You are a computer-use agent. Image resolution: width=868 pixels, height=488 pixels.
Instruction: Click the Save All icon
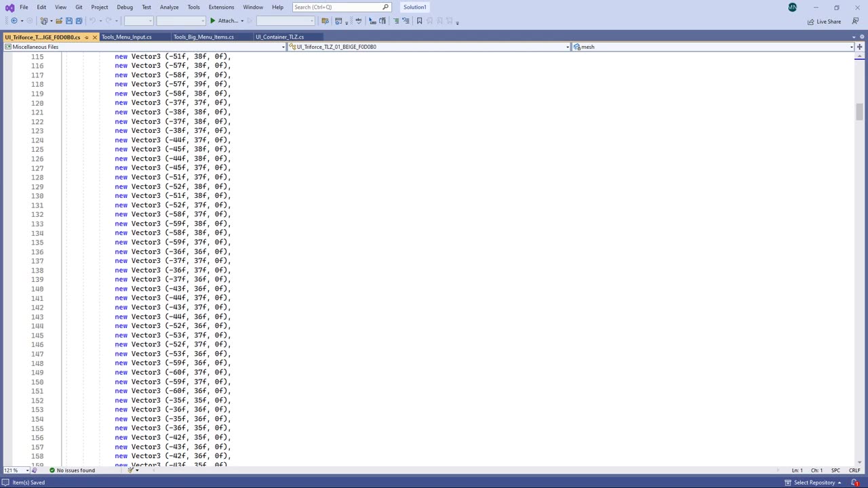pos(79,21)
